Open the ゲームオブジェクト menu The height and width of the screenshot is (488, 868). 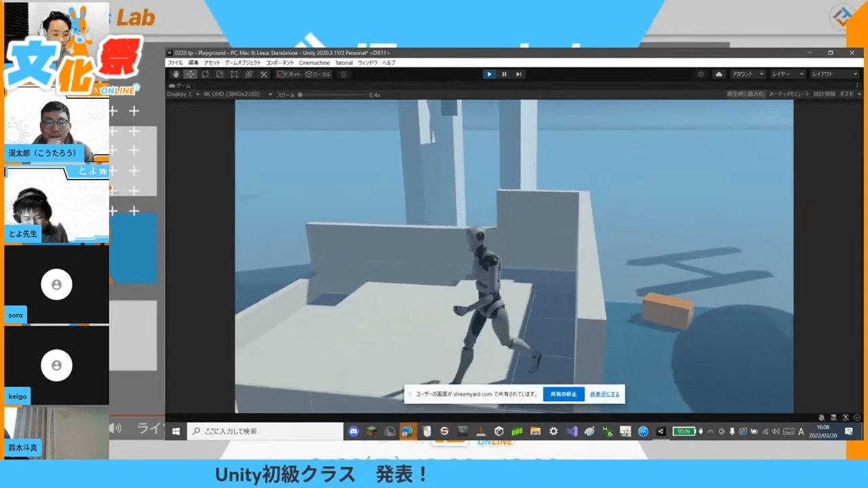coord(243,62)
